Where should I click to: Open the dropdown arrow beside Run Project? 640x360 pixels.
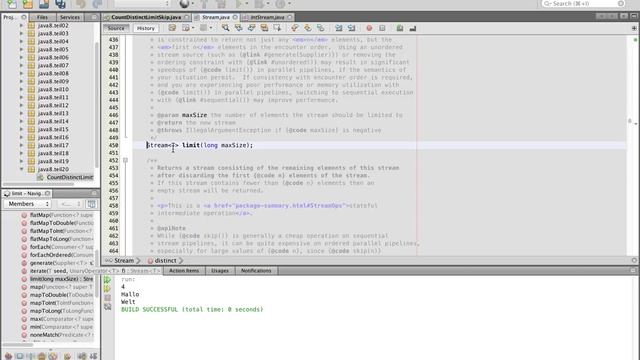pos(247,4)
